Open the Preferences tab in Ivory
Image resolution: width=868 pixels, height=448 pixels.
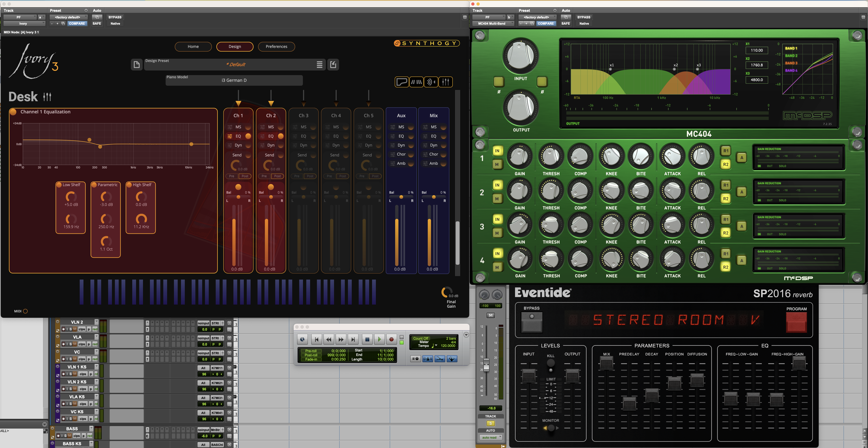276,47
